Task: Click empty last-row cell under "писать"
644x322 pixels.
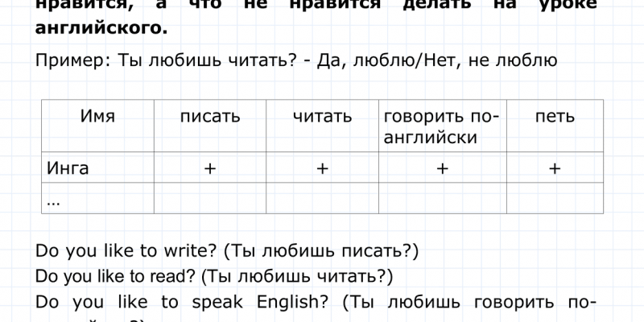Action: click(210, 200)
